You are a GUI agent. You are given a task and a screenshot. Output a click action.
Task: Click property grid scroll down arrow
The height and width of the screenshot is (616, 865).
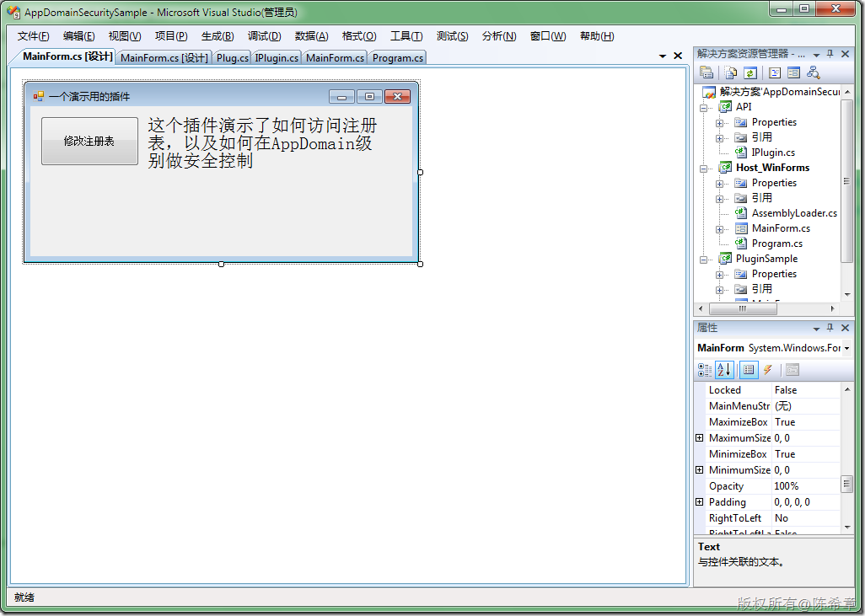846,528
